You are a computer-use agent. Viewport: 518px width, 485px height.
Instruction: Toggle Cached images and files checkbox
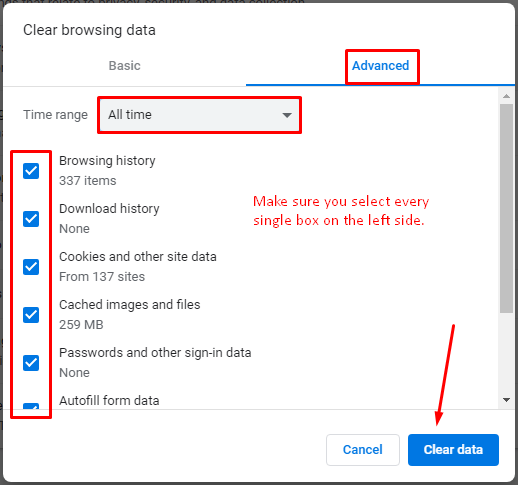[31, 315]
